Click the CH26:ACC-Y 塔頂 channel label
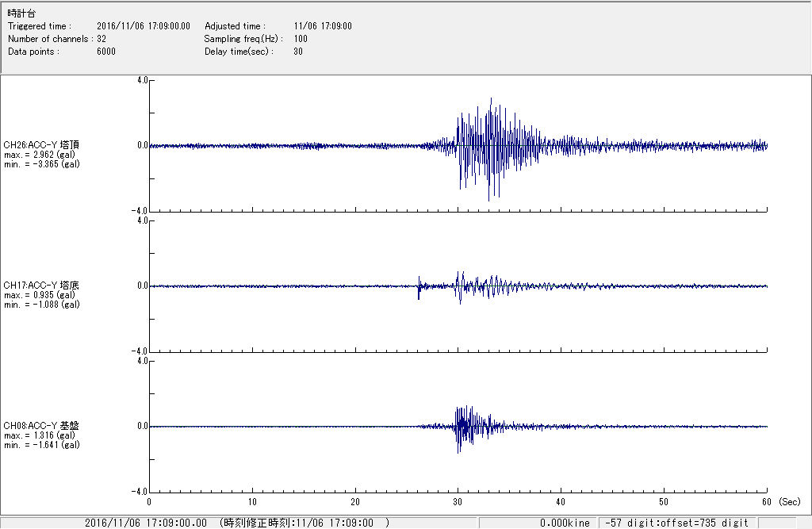This screenshot has height=529, width=812. tap(41, 145)
